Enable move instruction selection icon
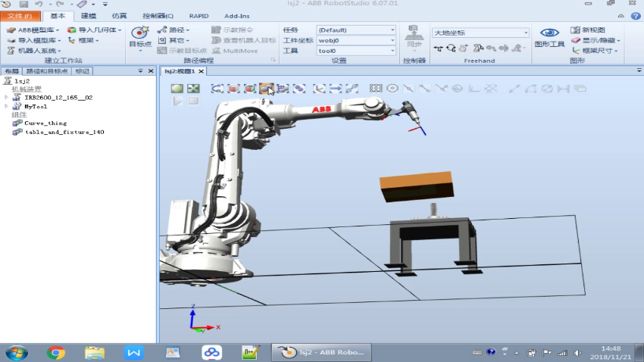 (x=336, y=89)
